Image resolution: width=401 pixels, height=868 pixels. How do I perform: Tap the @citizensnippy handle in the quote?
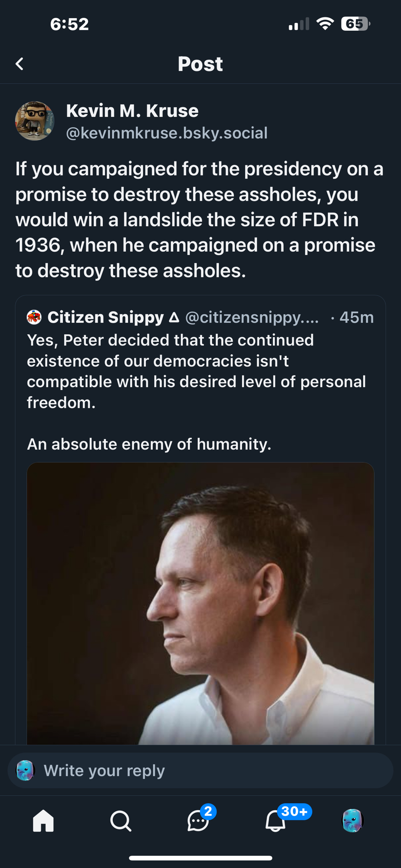pos(252,318)
